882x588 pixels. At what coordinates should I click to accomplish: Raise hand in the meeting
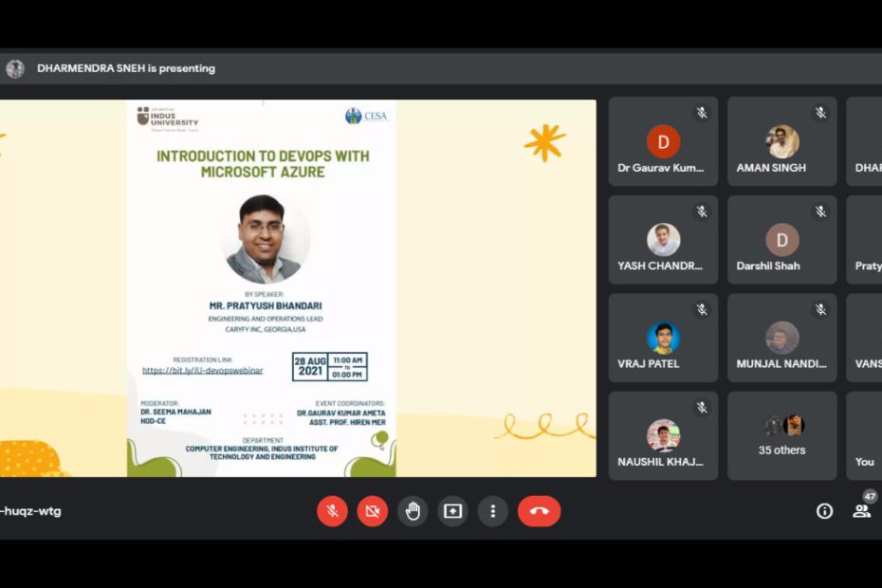pyautogui.click(x=413, y=511)
